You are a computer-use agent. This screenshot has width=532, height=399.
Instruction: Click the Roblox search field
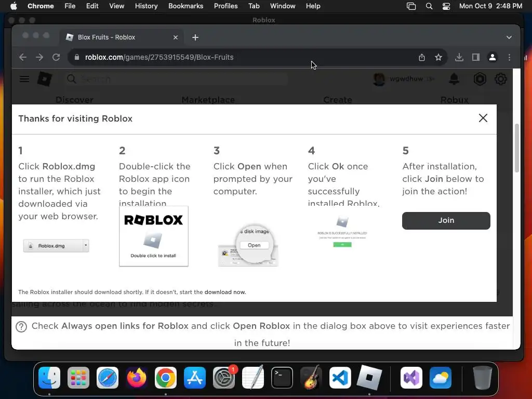176,79
